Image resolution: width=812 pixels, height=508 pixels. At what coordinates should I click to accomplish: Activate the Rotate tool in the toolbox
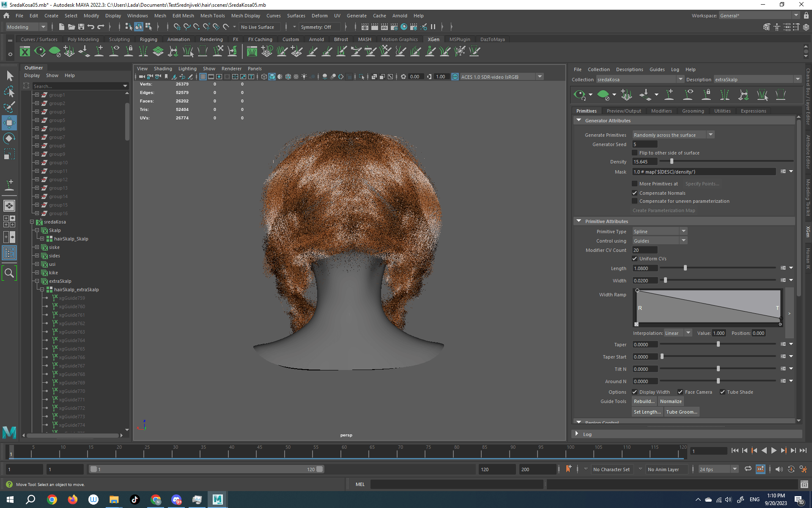9,138
